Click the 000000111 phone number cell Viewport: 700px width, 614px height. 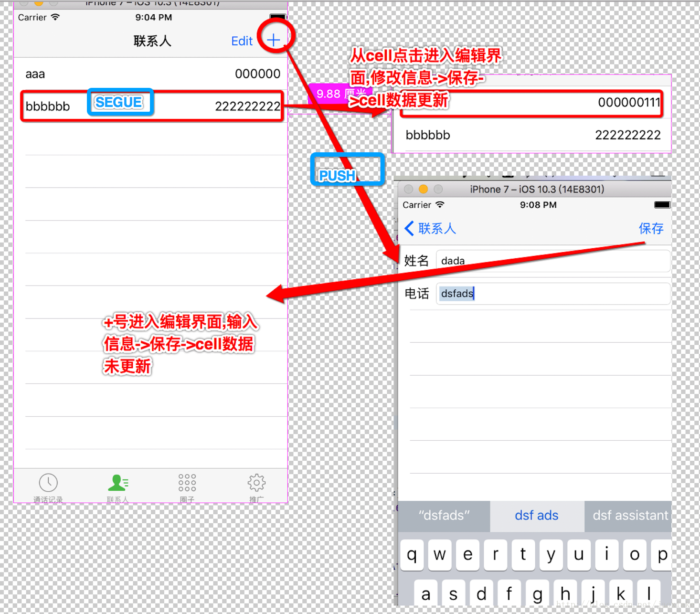(629, 102)
